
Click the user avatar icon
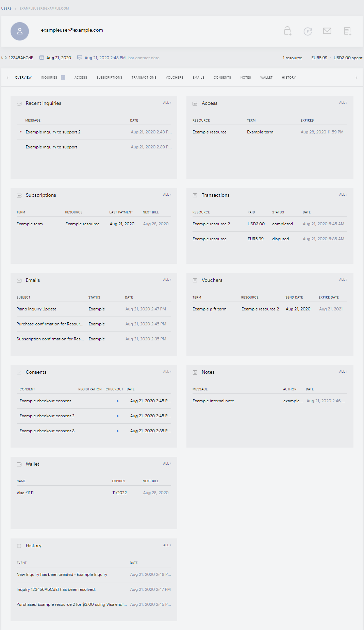pos(20,31)
